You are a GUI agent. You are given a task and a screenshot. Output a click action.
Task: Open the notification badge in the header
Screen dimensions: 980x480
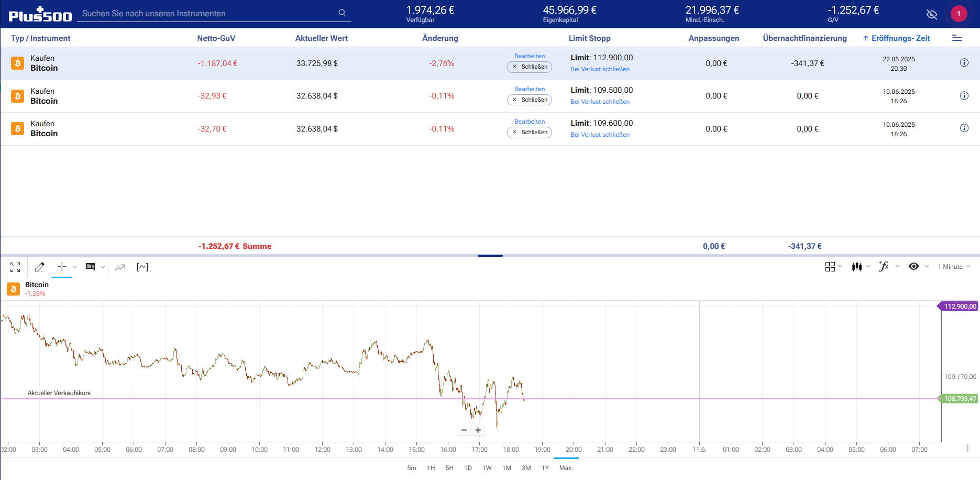[959, 14]
